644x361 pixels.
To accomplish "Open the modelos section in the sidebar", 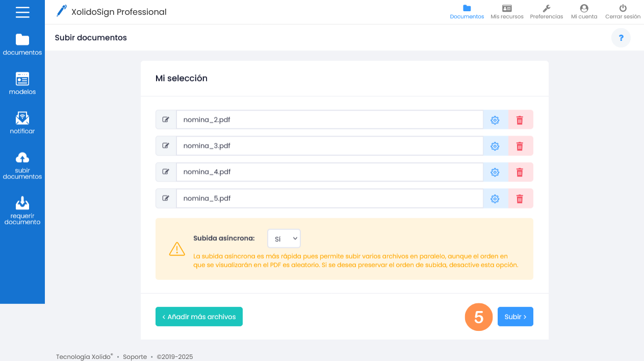I will click(x=22, y=83).
